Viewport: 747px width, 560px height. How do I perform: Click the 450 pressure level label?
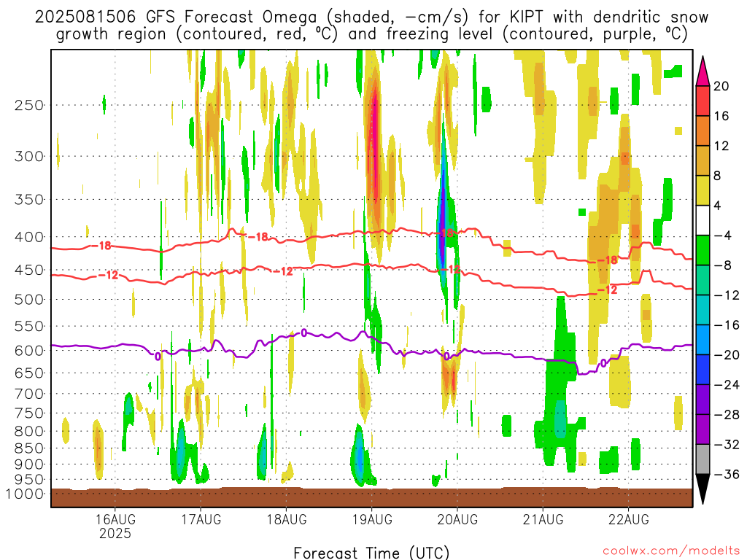pos(29,270)
